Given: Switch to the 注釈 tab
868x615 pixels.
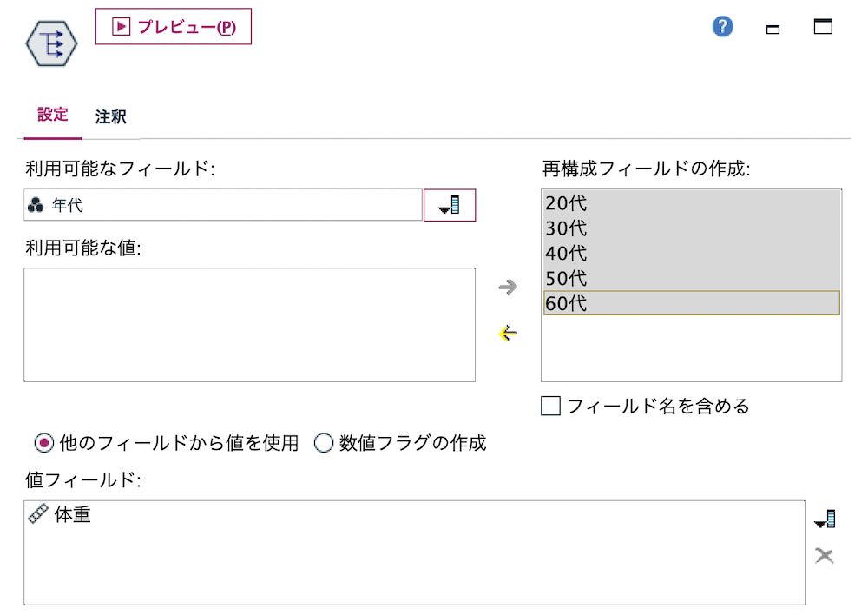Looking at the screenshot, I should tap(110, 117).
